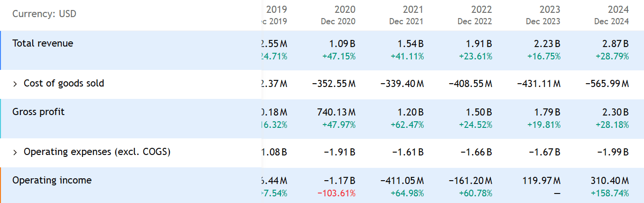Select the Total revenue row label
Image resolution: width=644 pixels, height=203 pixels.
click(43, 43)
